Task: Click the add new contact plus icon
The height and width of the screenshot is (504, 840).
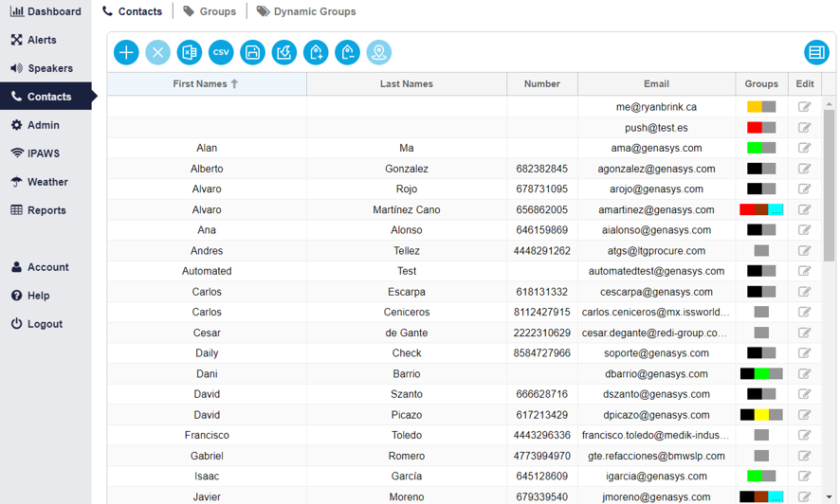Action: coord(126,53)
